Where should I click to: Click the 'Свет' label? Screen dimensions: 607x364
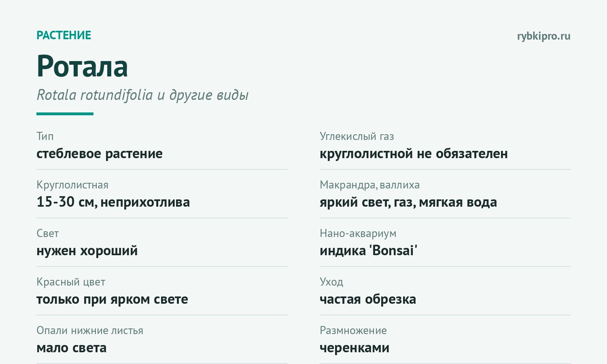(x=48, y=233)
